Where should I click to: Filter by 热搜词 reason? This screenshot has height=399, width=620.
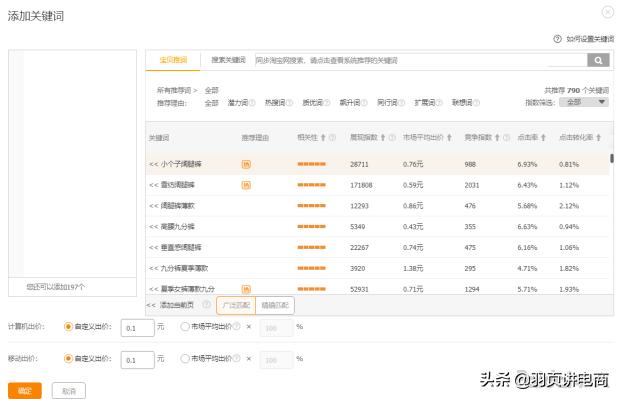275,103
